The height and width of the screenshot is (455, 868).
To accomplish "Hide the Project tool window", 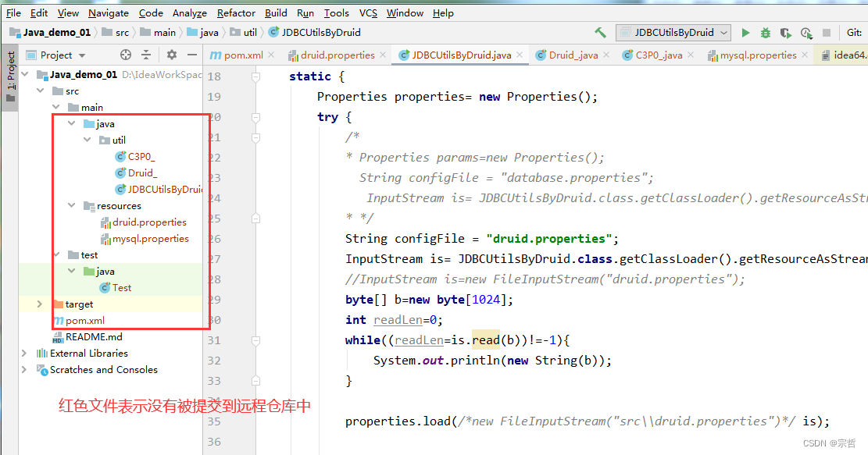I will (x=192, y=55).
